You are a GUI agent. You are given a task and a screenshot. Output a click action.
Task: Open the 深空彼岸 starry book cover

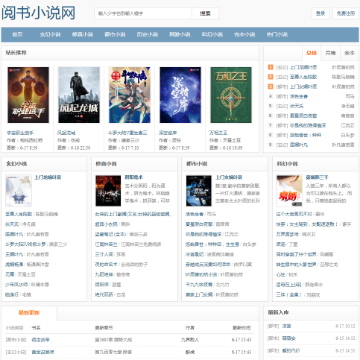pyautogui.click(x=180, y=95)
